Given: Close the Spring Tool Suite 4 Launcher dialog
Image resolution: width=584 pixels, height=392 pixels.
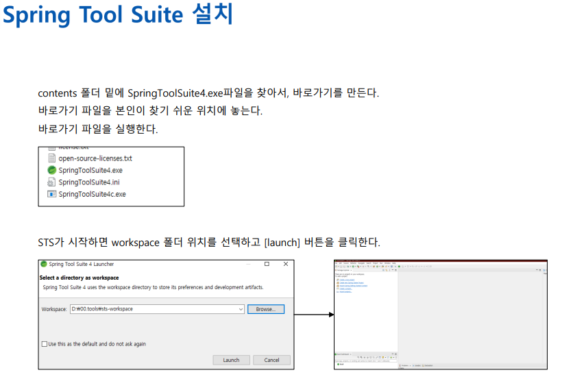Looking at the screenshot, I should (x=286, y=264).
